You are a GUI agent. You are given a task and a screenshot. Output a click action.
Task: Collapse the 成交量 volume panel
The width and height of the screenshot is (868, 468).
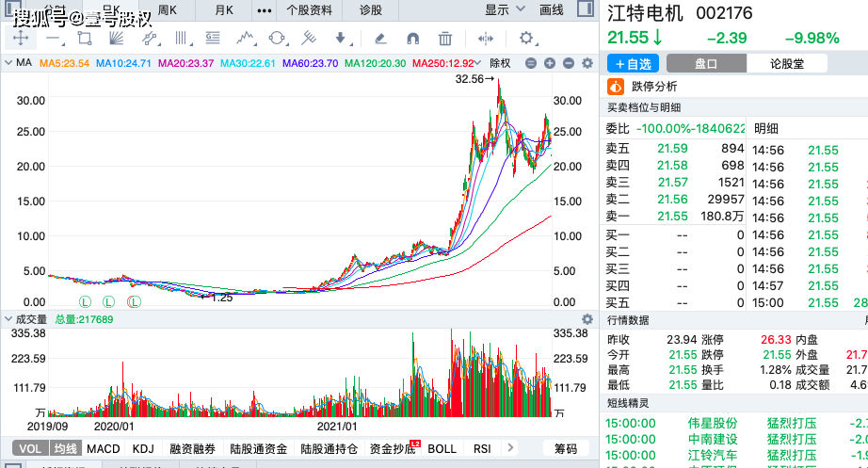[x=8, y=319]
